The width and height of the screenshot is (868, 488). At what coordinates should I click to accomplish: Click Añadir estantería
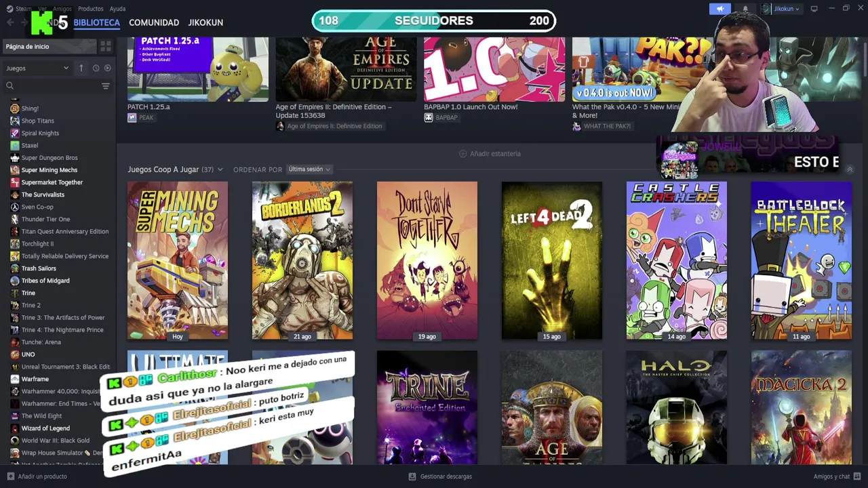(x=490, y=154)
